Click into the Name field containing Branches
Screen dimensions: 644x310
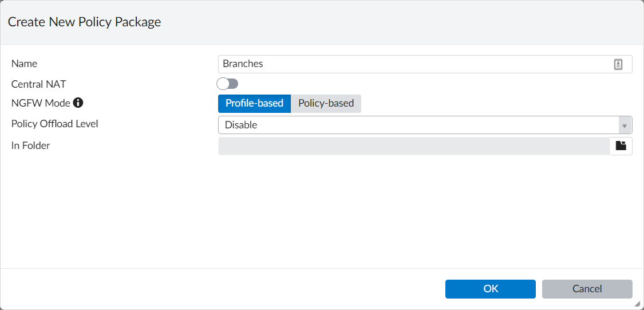[x=412, y=64]
